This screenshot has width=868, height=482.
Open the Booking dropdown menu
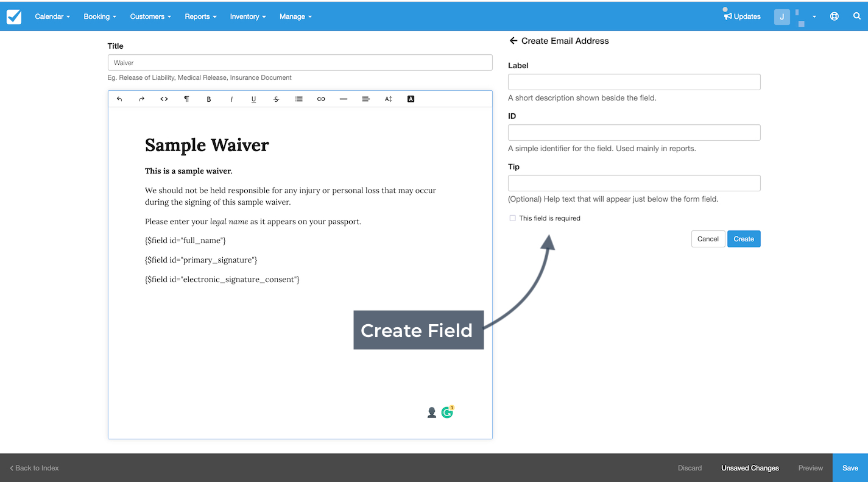pyautogui.click(x=100, y=16)
